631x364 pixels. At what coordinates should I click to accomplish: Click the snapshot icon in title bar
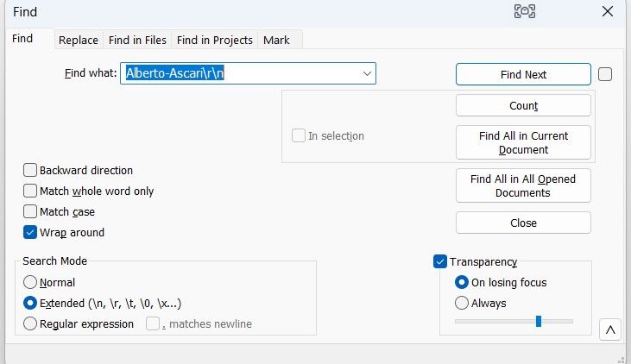pos(525,11)
